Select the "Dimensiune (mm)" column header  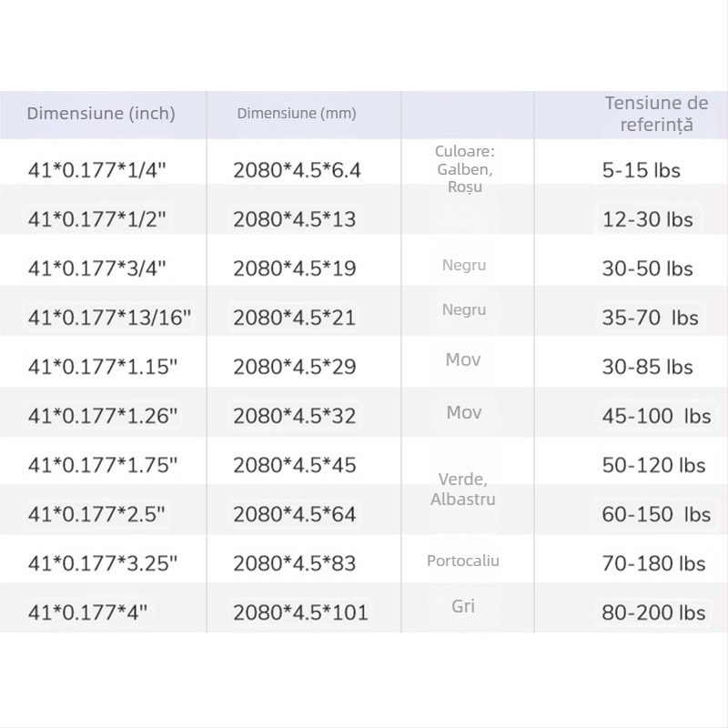pyautogui.click(x=297, y=114)
